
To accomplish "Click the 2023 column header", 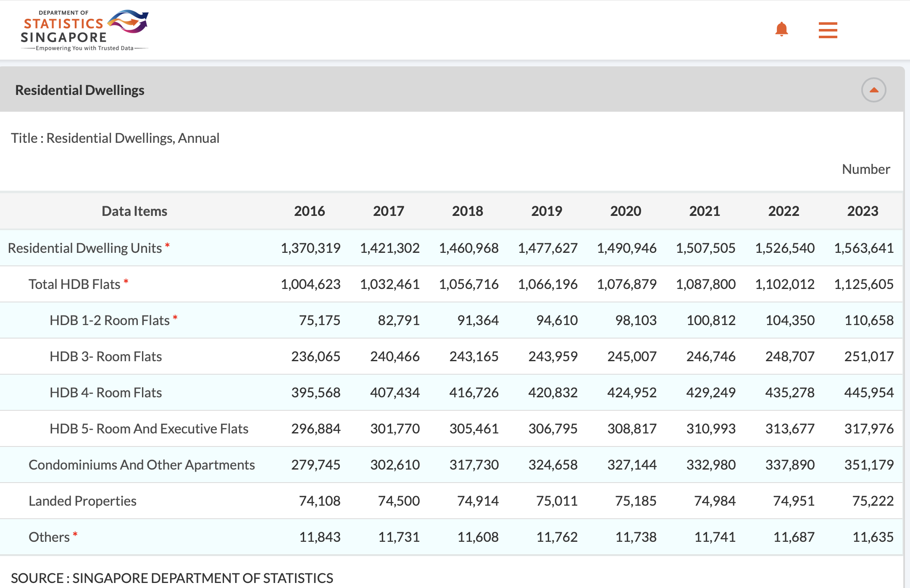I will click(862, 211).
